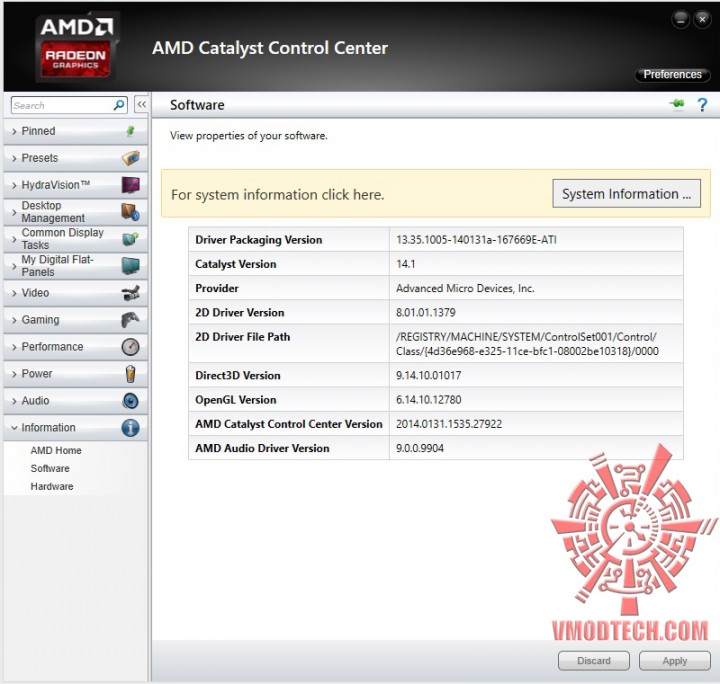Select Hardware under Information
This screenshot has width=720, height=684.
coord(52,486)
